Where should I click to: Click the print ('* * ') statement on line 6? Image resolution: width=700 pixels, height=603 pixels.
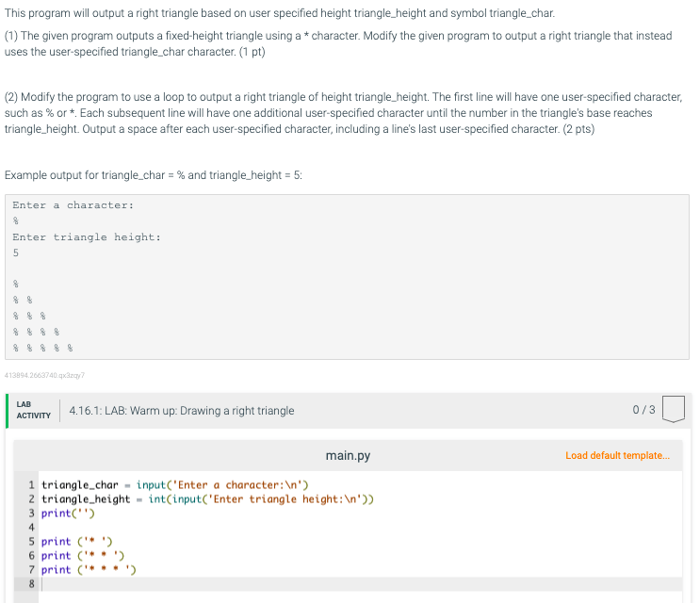click(83, 556)
